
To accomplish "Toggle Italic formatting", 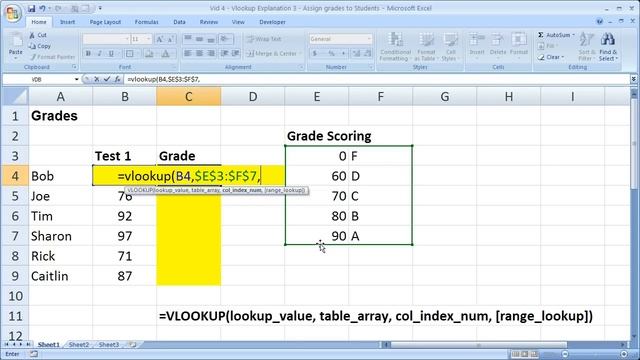I will point(99,53).
